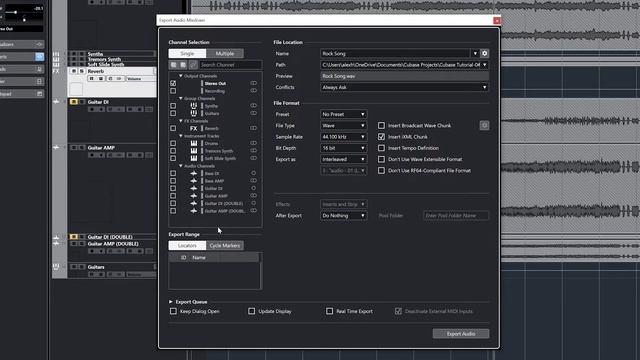This screenshot has height=360, width=640.
Task: Click the Guitar DI (DOUBLE) track icon in project
Action: tap(56, 237)
